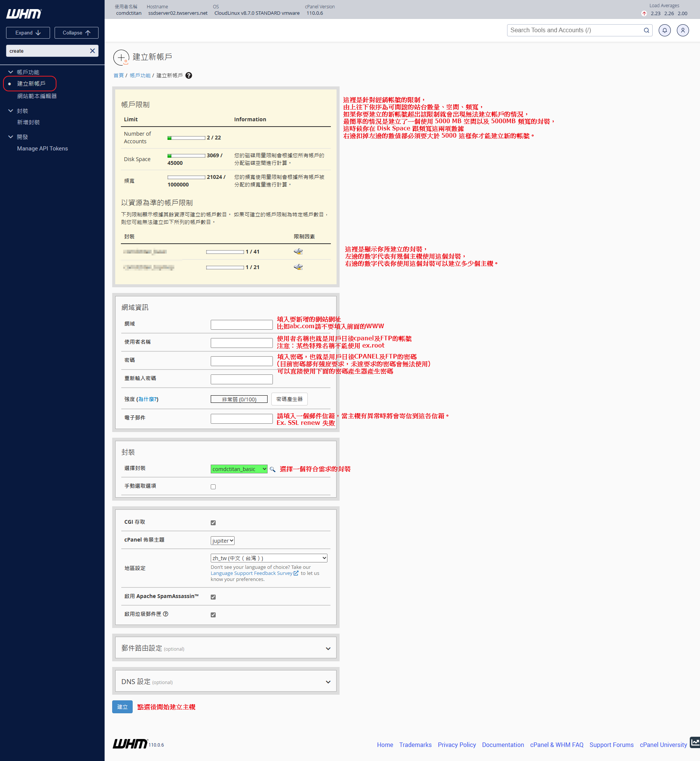
Task: Click the 網域 domain input field
Action: click(x=241, y=325)
